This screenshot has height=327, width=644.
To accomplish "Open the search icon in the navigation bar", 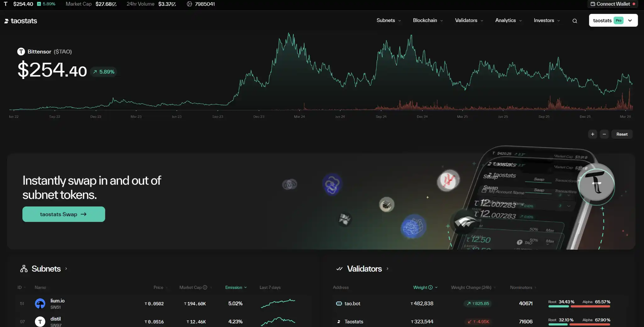I will click(x=575, y=21).
